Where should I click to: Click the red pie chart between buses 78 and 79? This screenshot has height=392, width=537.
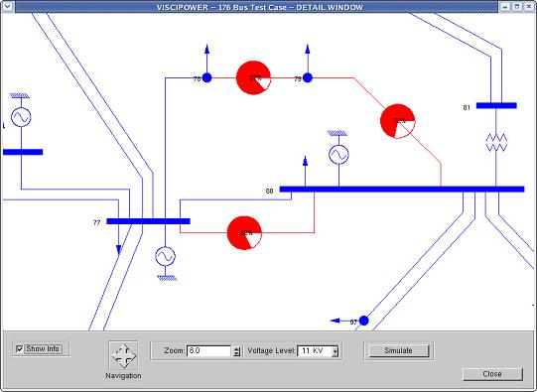point(253,78)
